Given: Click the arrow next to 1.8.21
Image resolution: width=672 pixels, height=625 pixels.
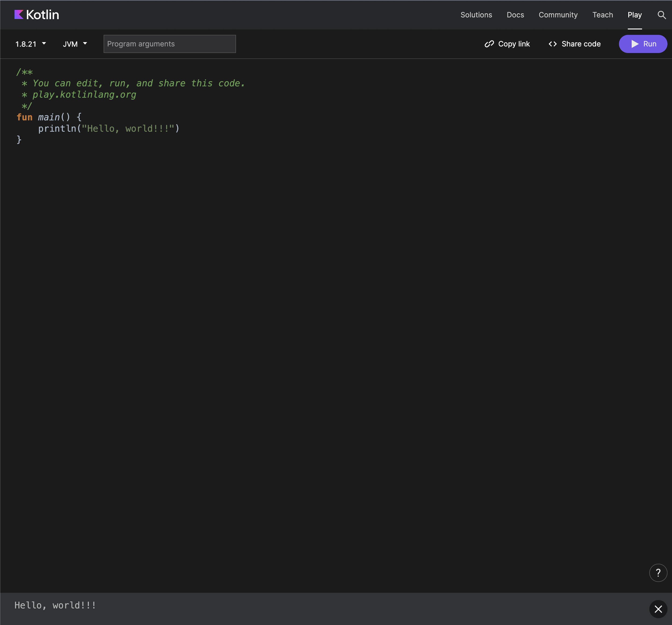Looking at the screenshot, I should (44, 43).
